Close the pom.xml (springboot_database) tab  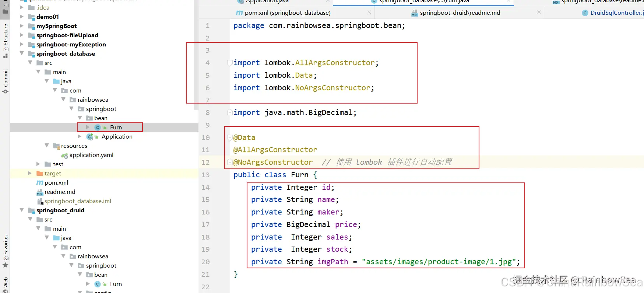tap(369, 13)
